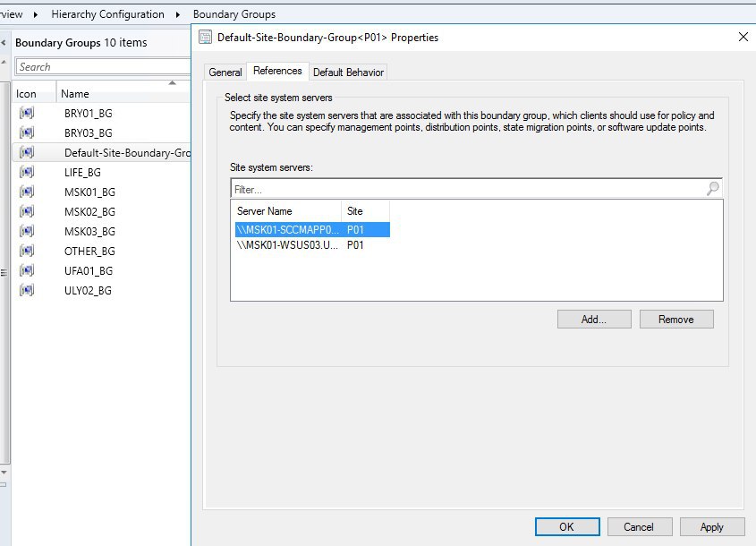Click the Default-Site-Boundary-Group row icon
The height and width of the screenshot is (546, 756).
tap(27, 152)
